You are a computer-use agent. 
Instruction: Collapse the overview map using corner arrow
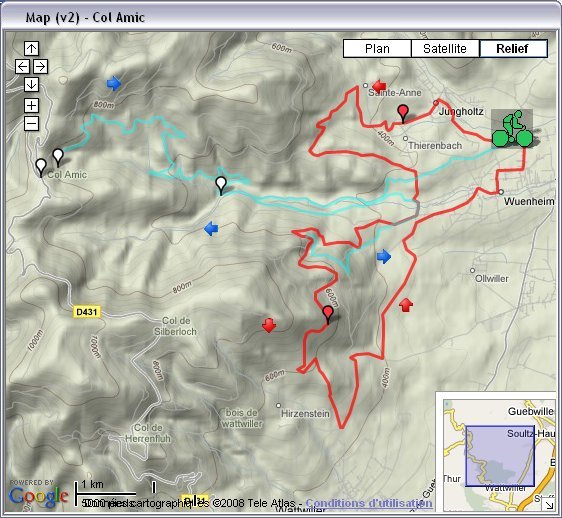(549, 504)
